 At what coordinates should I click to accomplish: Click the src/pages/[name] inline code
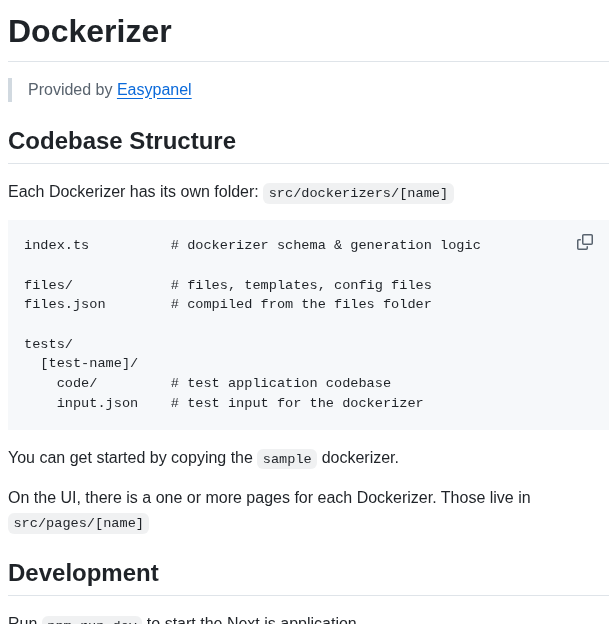click(x=78, y=523)
